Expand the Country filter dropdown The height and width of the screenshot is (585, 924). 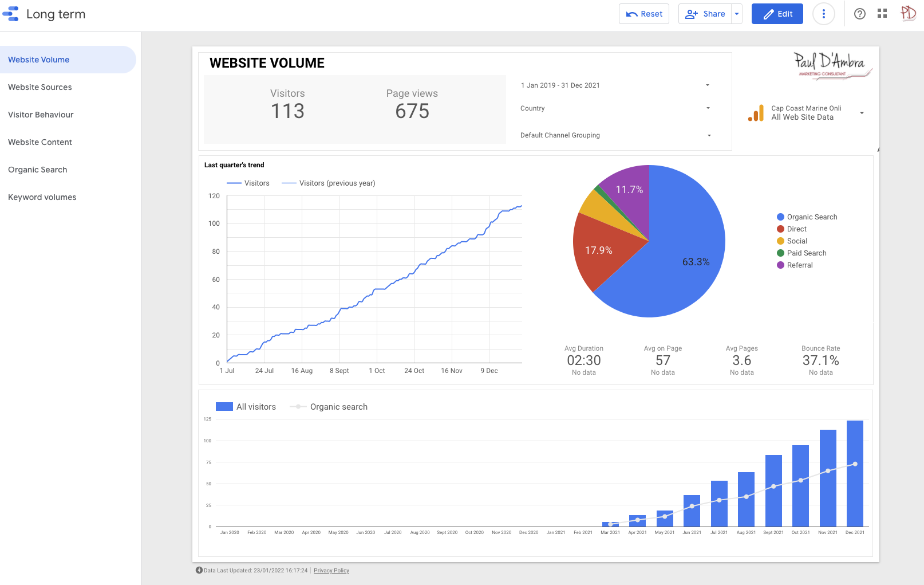(615, 108)
